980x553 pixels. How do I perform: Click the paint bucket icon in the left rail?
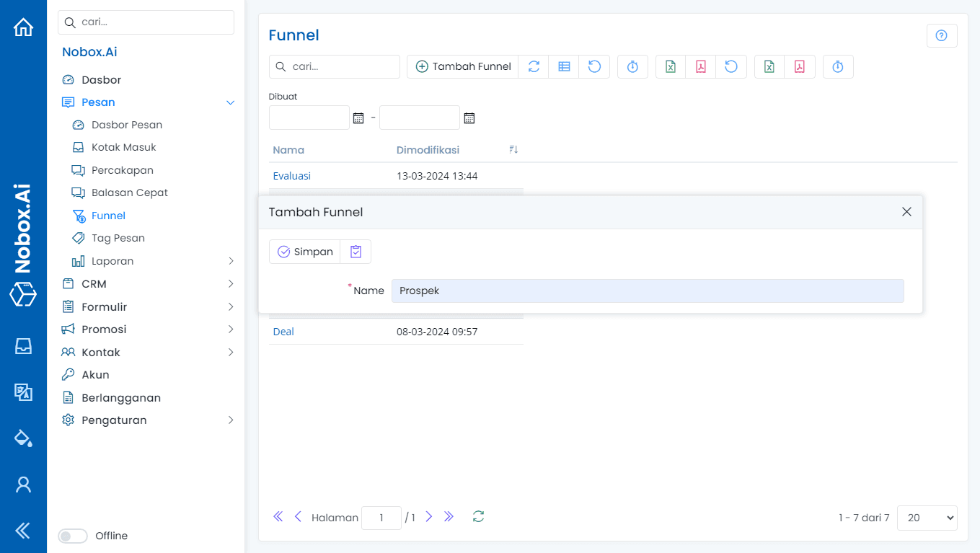pyautogui.click(x=23, y=438)
